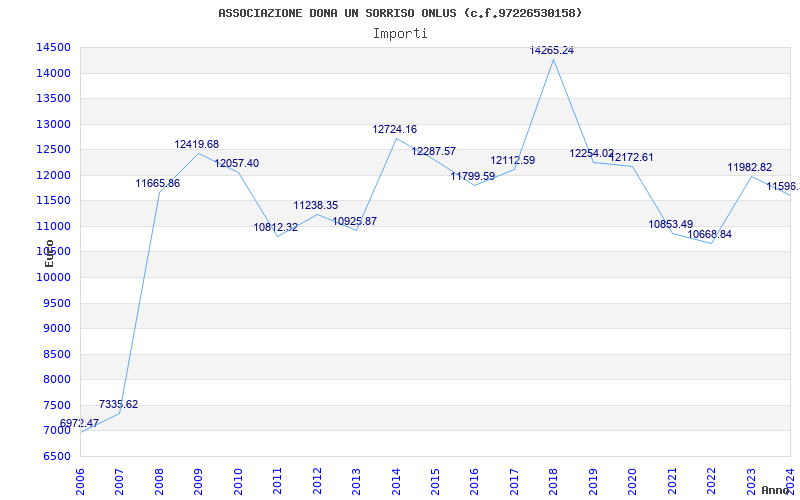Click the data label 11799.59
Screen dimensions: 800x500
tap(473, 177)
